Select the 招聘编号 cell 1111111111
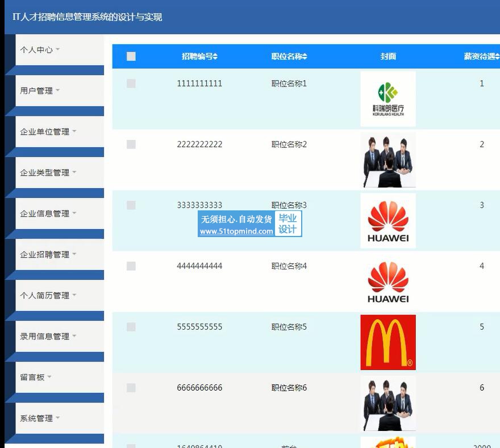 pos(199,84)
